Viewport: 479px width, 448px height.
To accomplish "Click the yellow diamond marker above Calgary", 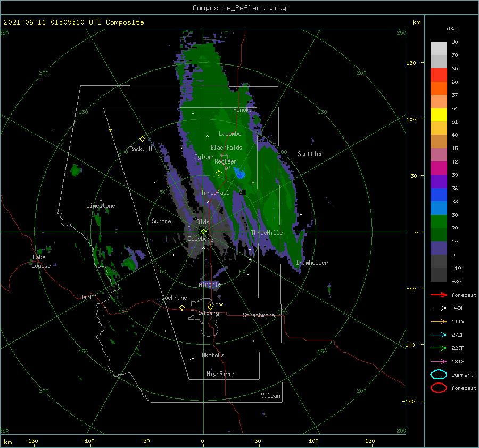I will (x=210, y=307).
